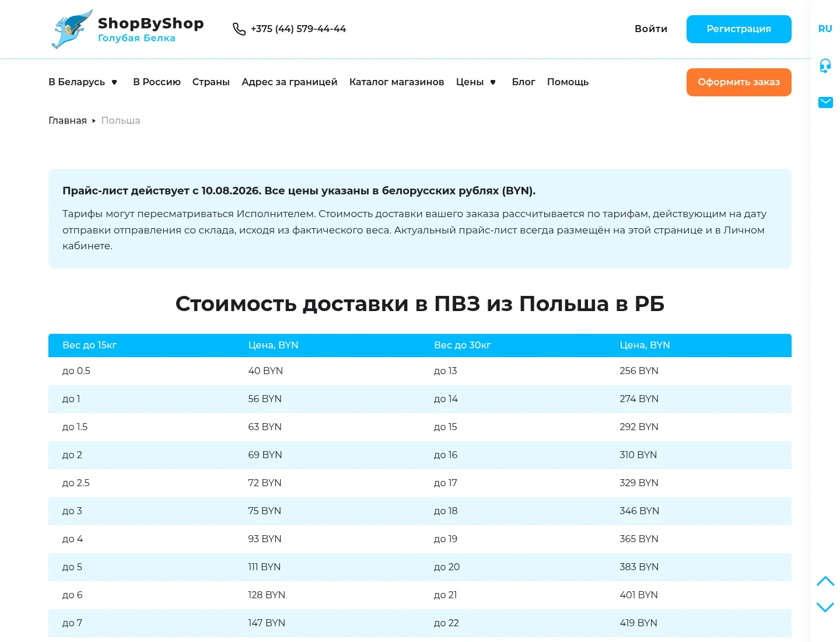The image size is (840, 642).
Task: Click the Польша breadcrumb text
Action: coord(121,121)
